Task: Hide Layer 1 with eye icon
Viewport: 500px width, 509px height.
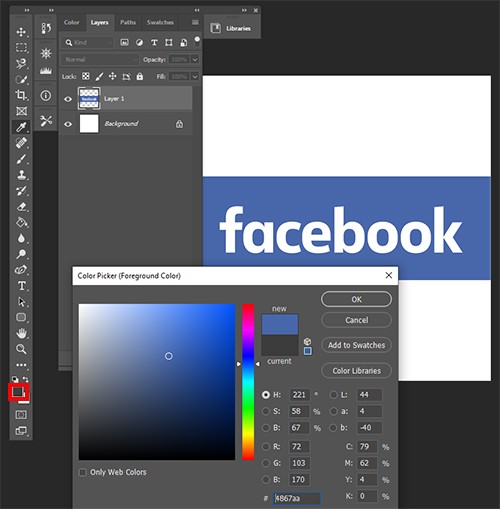Action: point(68,99)
